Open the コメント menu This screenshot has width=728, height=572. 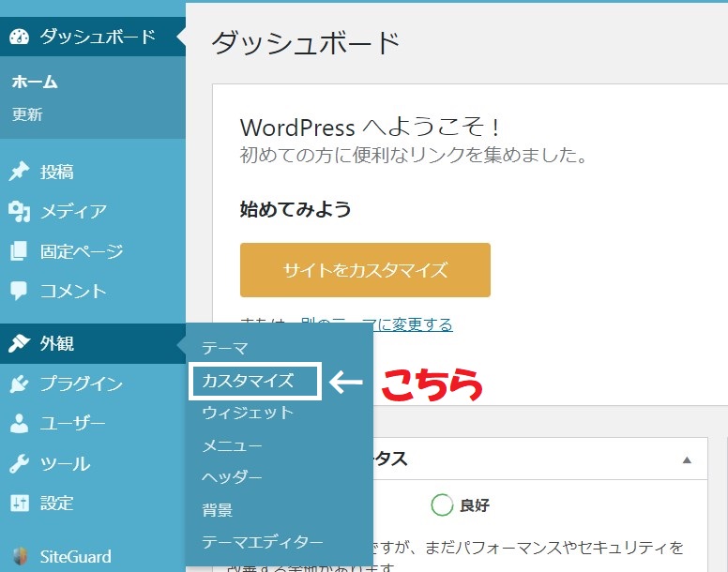click(93, 291)
